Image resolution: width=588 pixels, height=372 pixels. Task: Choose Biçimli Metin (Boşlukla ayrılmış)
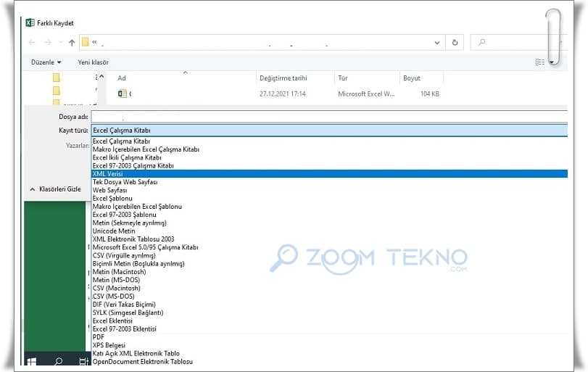point(329,264)
